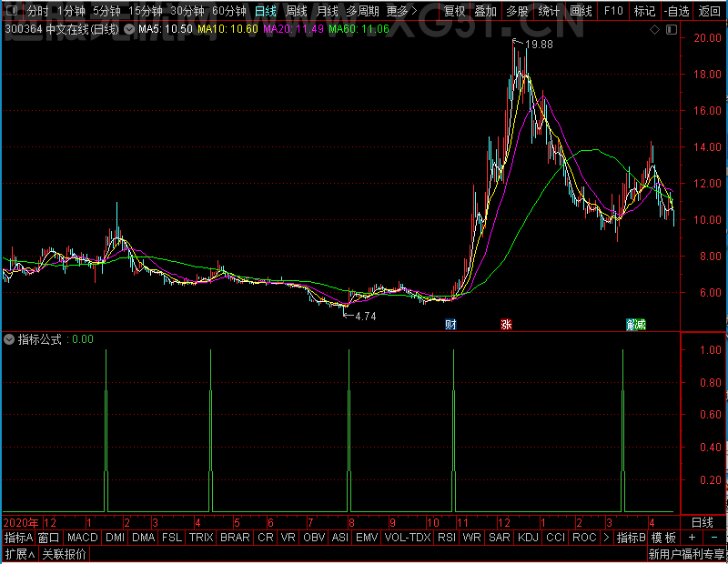Open the 画线 drawing tools
This screenshot has width=728, height=564.
coord(581,11)
